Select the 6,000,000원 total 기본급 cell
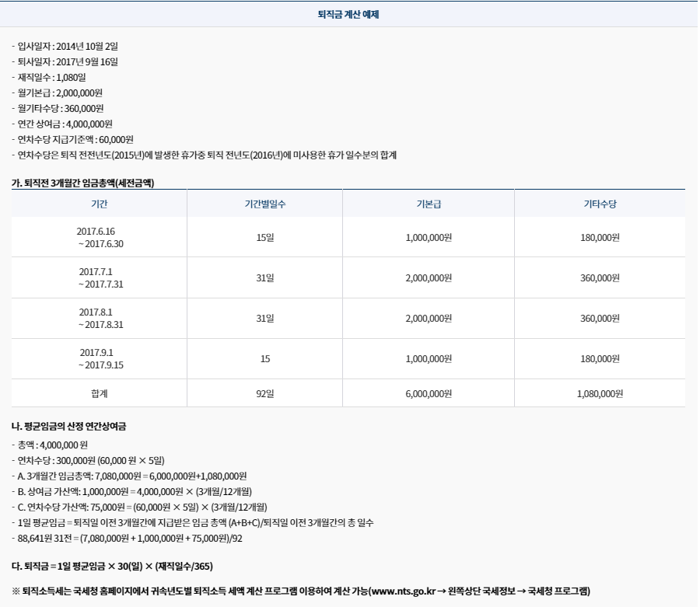Image resolution: width=700 pixels, height=607 pixels. point(429,395)
